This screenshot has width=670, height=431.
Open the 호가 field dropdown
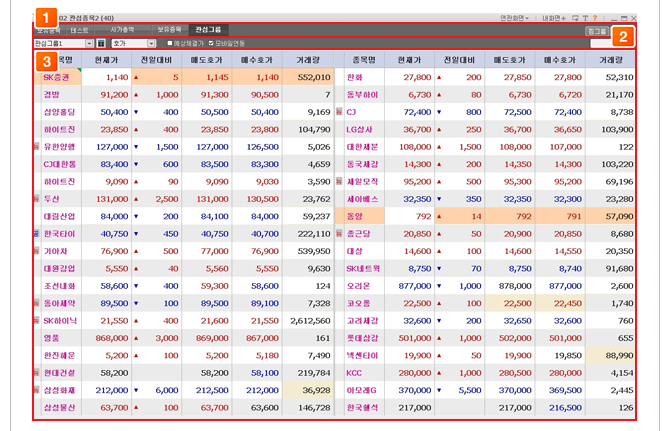(x=151, y=43)
